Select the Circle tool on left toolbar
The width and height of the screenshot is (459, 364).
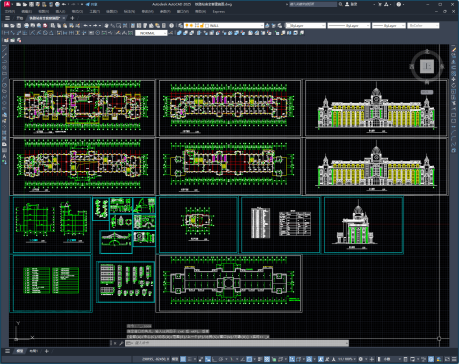(4, 85)
